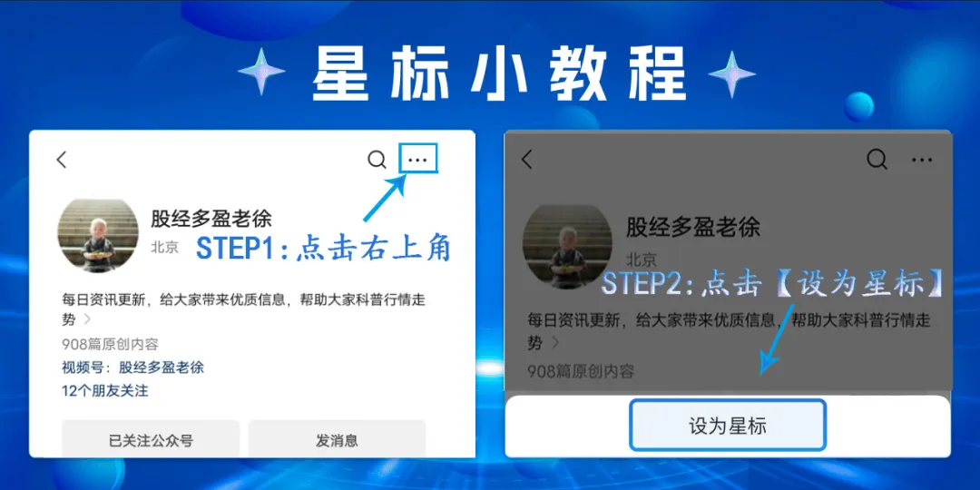Open search in the white profile panel

(377, 160)
